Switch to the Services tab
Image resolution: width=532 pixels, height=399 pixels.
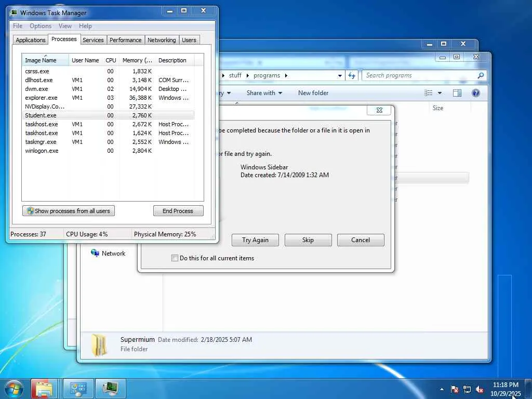pyautogui.click(x=93, y=40)
